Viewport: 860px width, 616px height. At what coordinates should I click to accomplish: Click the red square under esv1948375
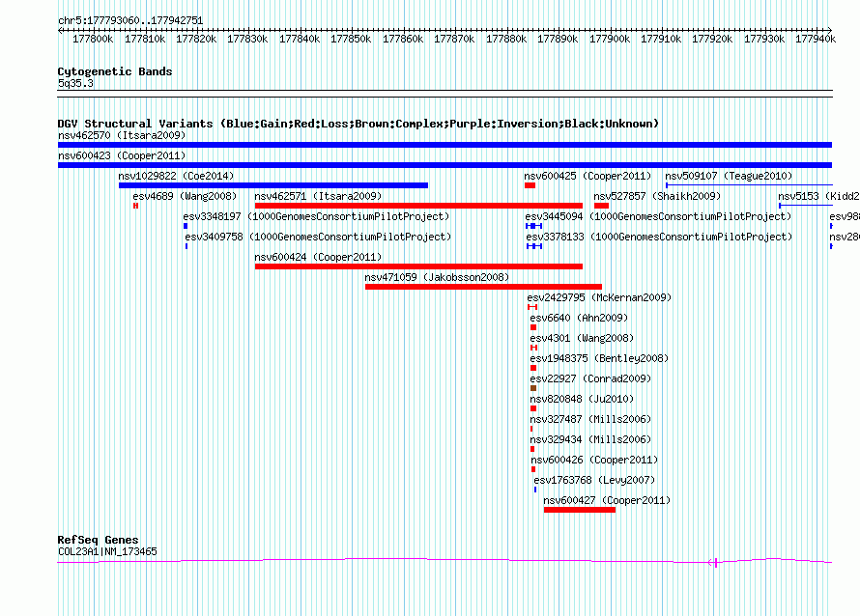coord(533,368)
